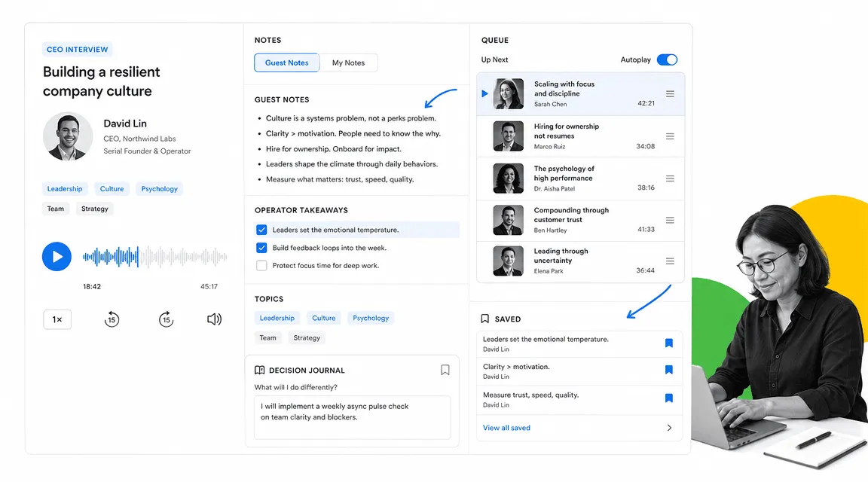868x482 pixels.
Task: Uncheck 'Leaders set the emotional temperature'
Action: tap(262, 230)
